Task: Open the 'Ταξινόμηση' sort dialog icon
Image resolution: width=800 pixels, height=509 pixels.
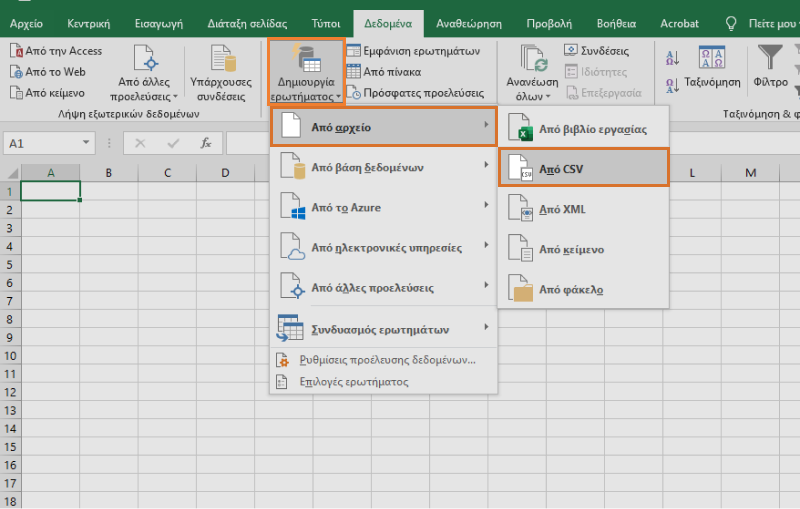Action: pos(712,57)
